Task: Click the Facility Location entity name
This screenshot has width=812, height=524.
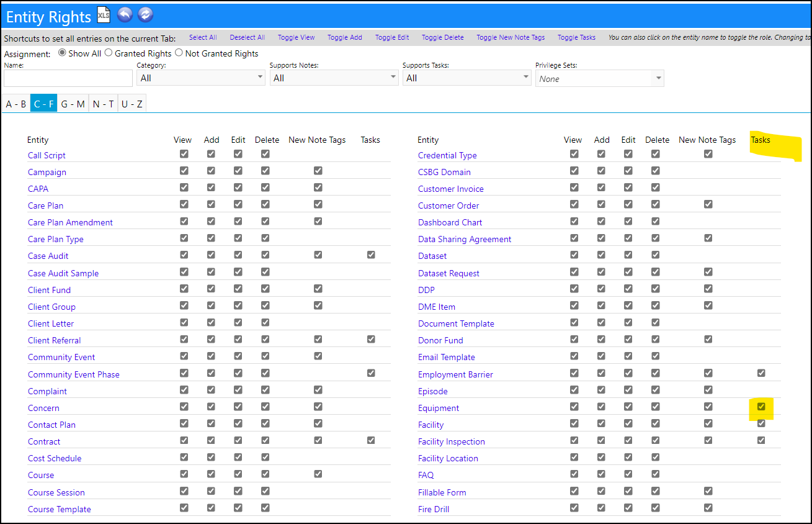Action: click(x=448, y=458)
